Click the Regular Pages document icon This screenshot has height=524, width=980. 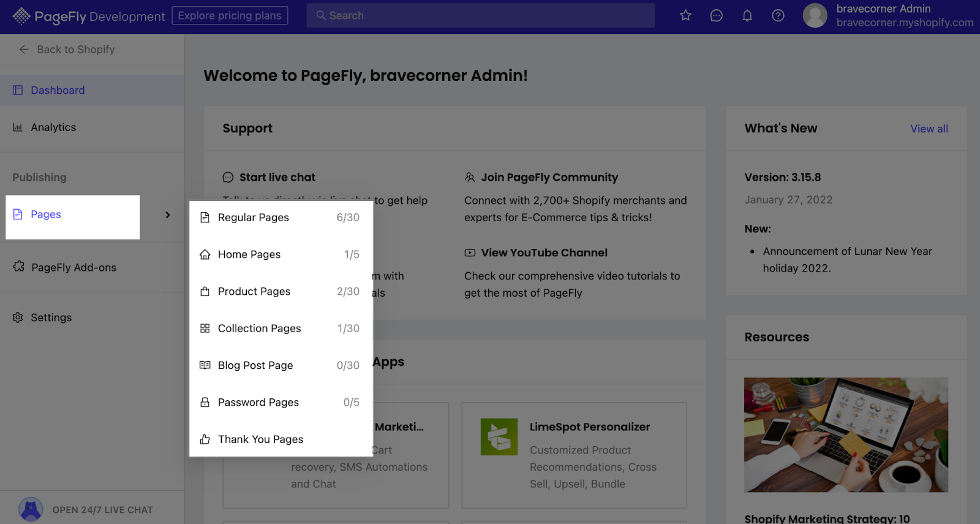(x=205, y=217)
